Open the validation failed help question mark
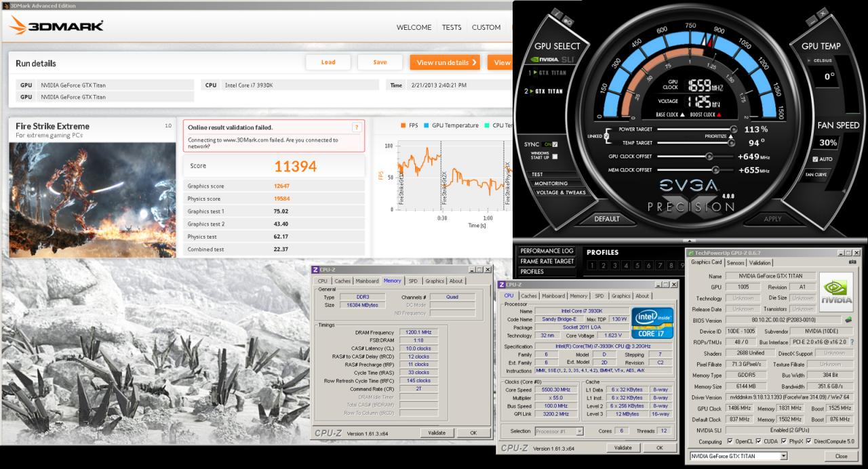 click(x=356, y=127)
